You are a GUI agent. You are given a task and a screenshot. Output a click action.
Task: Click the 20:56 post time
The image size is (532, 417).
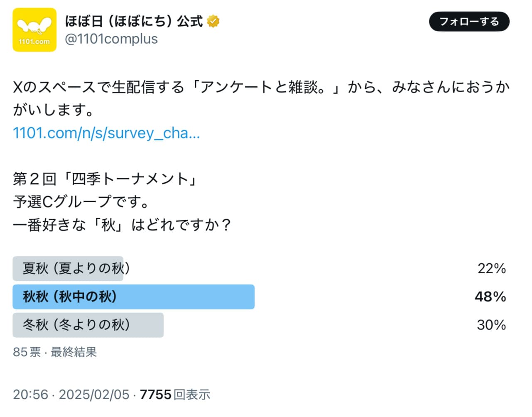[30, 394]
